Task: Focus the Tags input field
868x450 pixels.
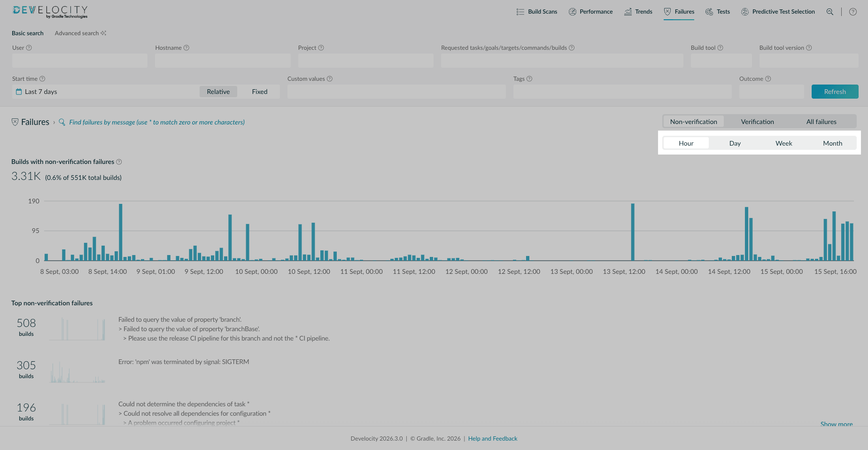Action: (x=622, y=92)
